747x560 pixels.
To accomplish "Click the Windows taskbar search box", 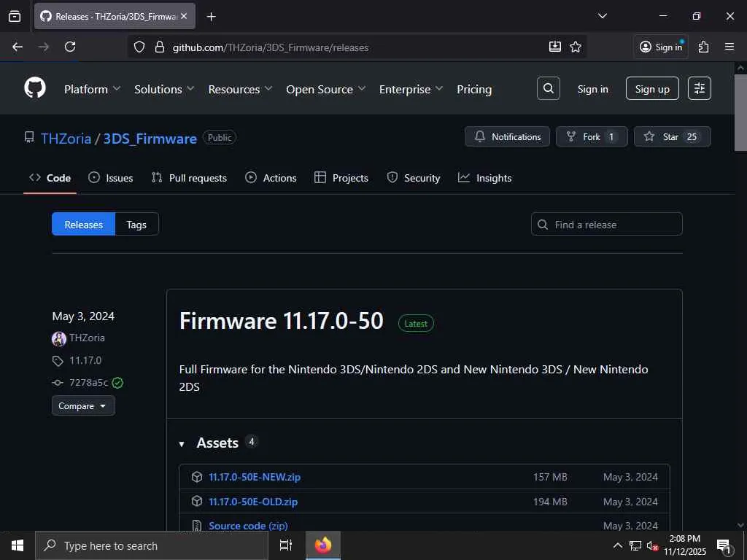I will pos(152,545).
